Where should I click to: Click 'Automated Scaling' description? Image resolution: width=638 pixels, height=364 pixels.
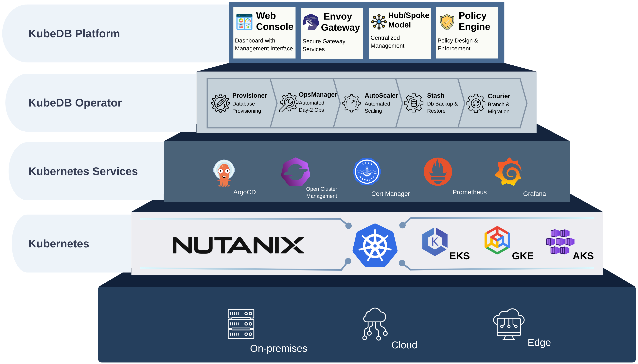(x=377, y=107)
